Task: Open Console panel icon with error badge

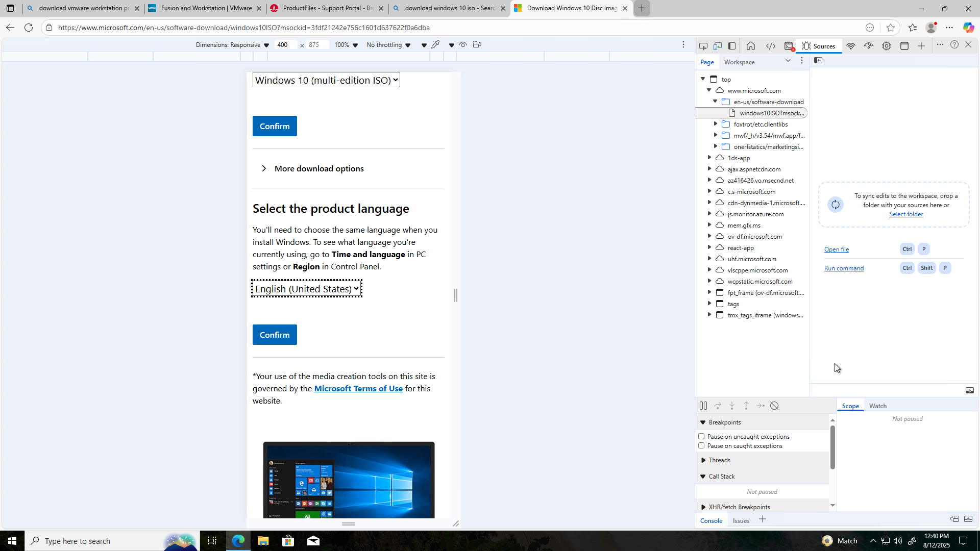Action: point(789,46)
